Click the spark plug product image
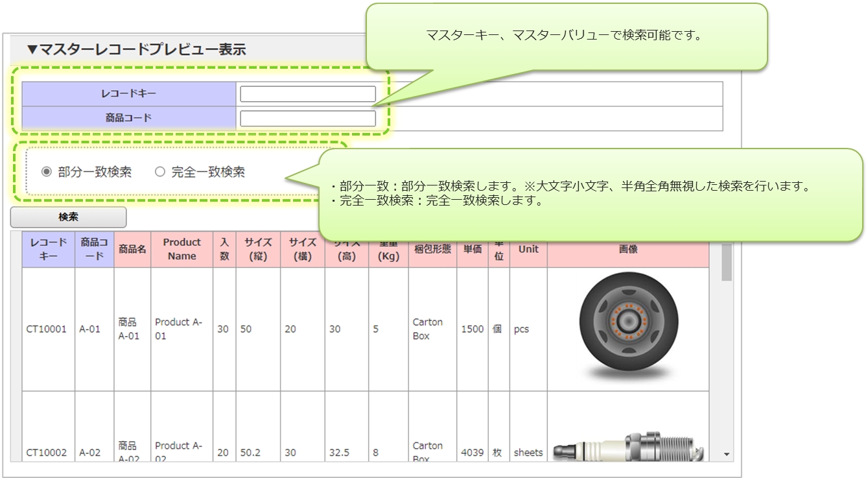868x478 pixels. [628, 448]
